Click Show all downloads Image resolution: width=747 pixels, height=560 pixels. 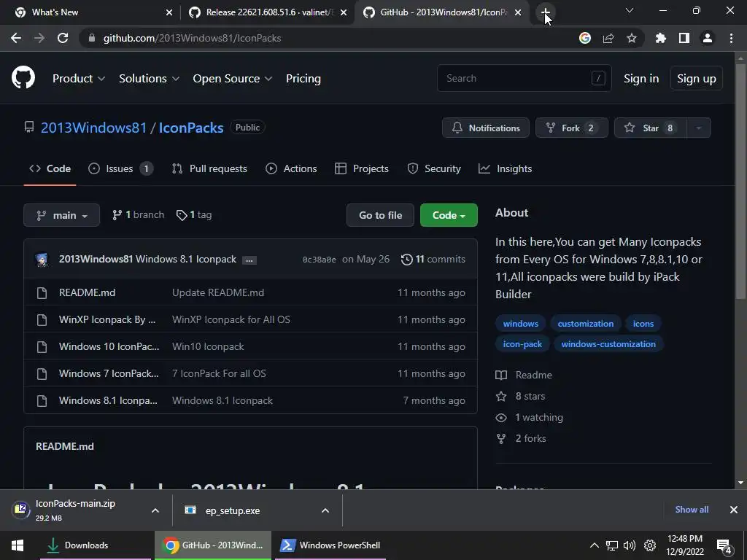[x=692, y=510]
